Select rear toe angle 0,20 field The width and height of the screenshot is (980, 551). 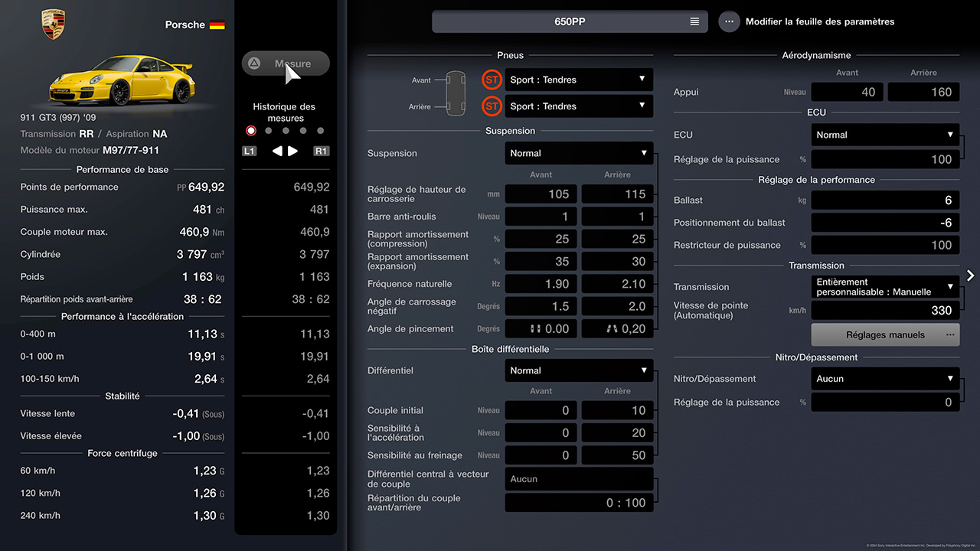pos(617,328)
